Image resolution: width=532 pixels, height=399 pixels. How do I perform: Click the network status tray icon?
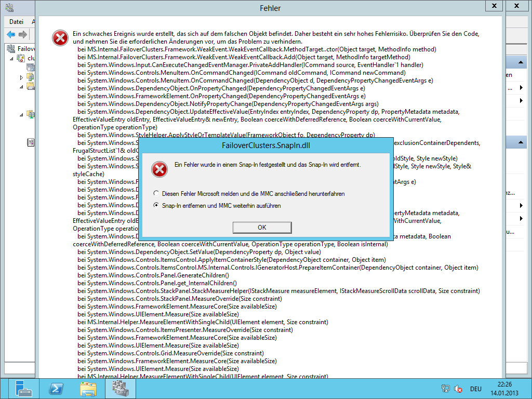pyautogui.click(x=445, y=389)
